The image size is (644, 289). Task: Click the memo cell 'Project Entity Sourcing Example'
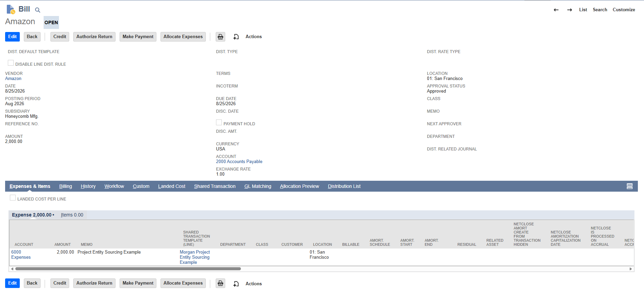(x=109, y=252)
